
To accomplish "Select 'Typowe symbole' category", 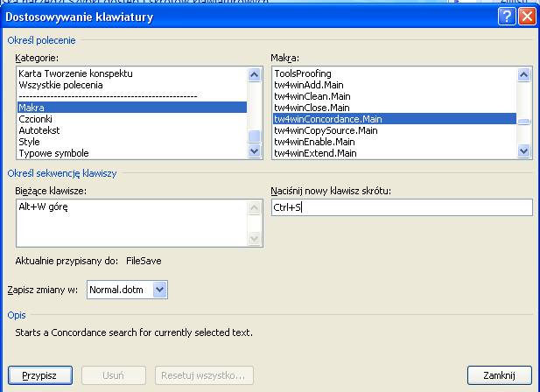I will pos(132,153).
